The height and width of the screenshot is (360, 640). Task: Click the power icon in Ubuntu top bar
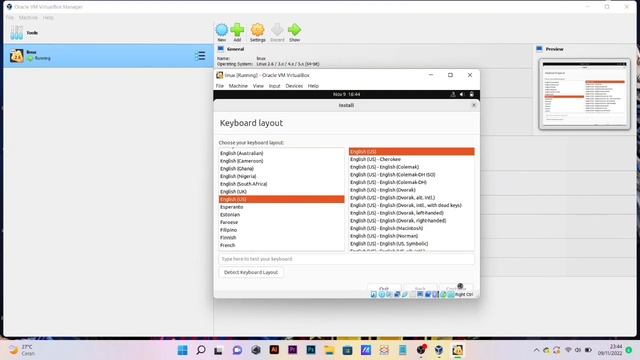[x=471, y=94]
